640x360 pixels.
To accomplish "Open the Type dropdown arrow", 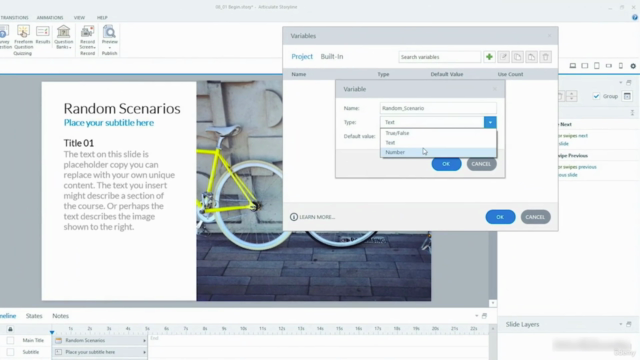I will [x=490, y=122].
